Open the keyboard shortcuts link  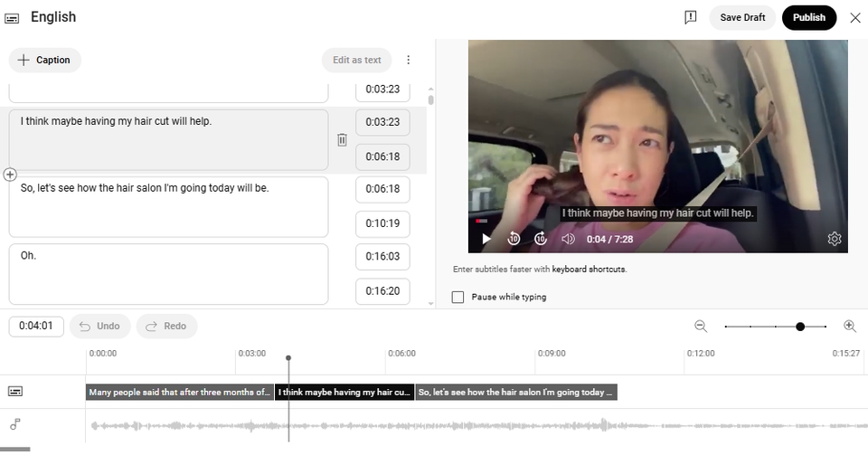(589, 270)
